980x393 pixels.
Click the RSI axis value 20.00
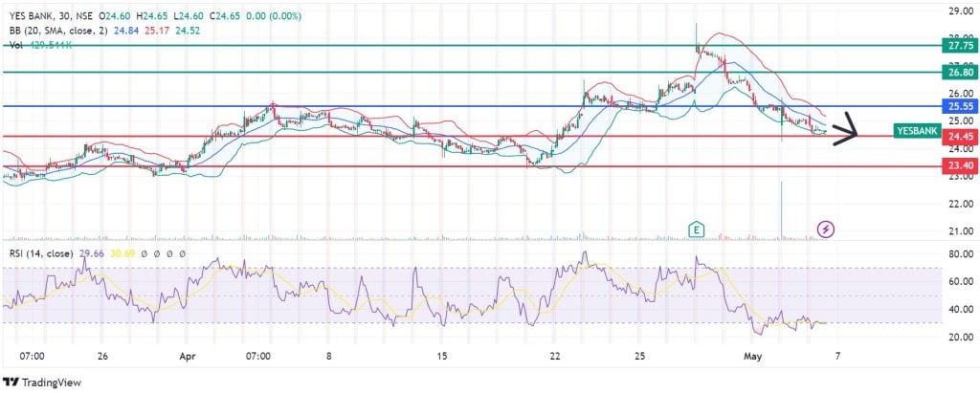point(959,337)
